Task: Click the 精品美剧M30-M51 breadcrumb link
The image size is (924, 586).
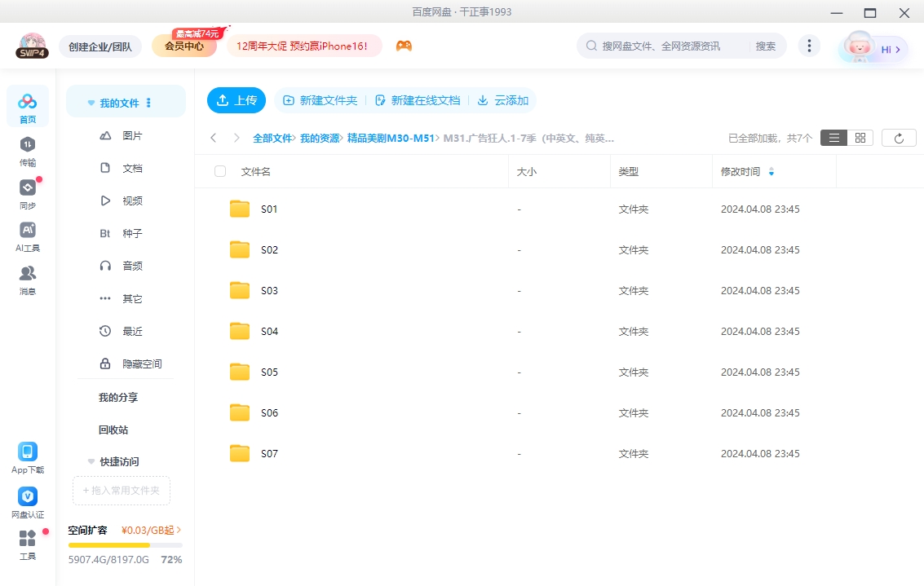Action: (390, 139)
